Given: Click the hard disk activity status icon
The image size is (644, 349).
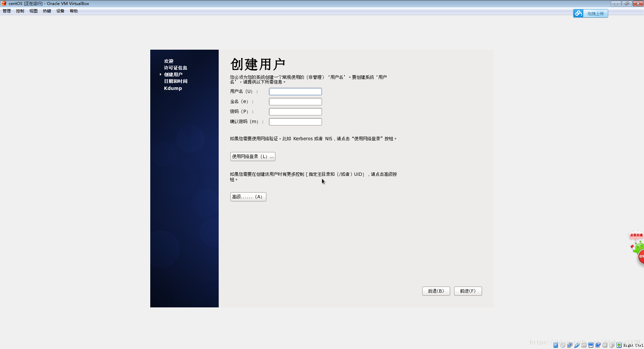Looking at the screenshot, I should (x=556, y=345).
